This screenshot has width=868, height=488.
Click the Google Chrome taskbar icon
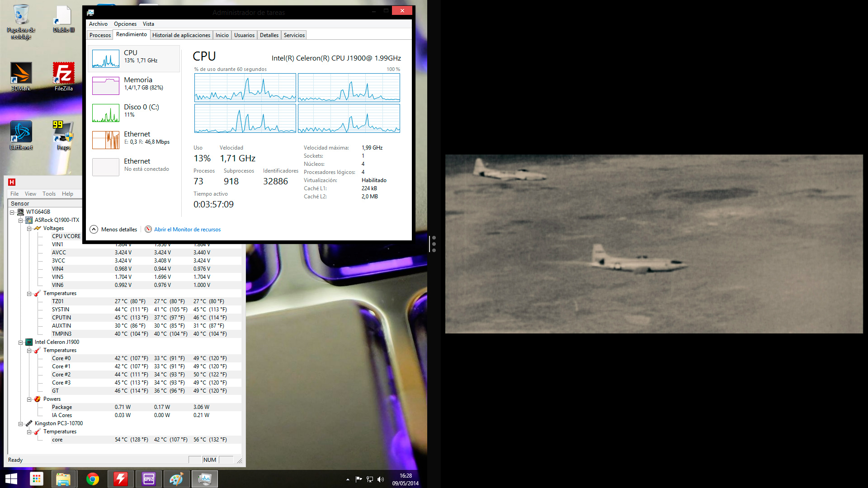pyautogui.click(x=93, y=479)
